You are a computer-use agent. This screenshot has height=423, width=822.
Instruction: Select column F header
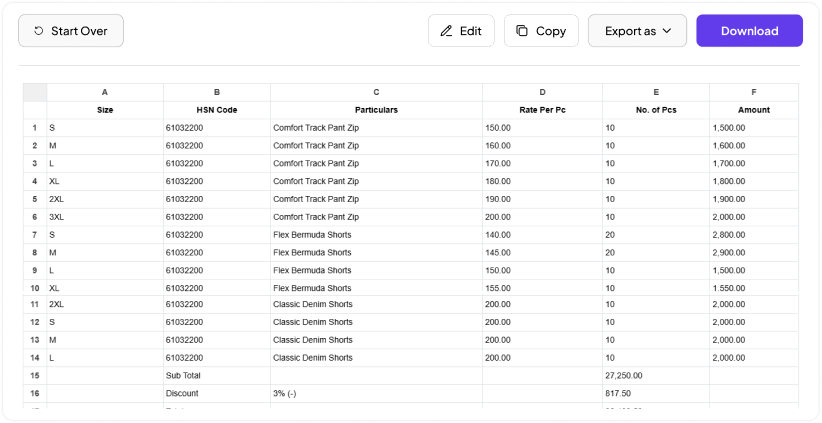click(x=753, y=92)
